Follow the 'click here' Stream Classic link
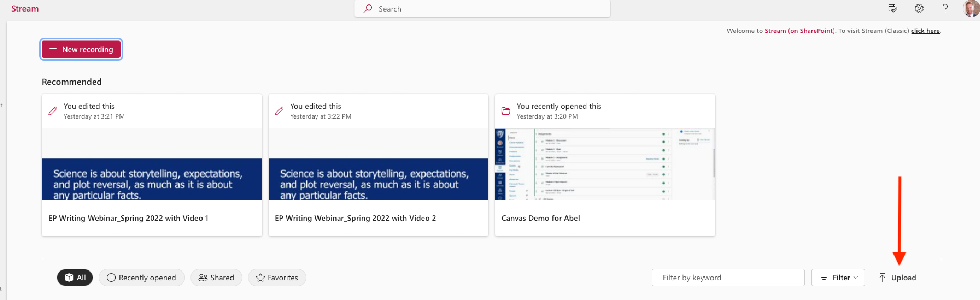 pyautogui.click(x=925, y=31)
